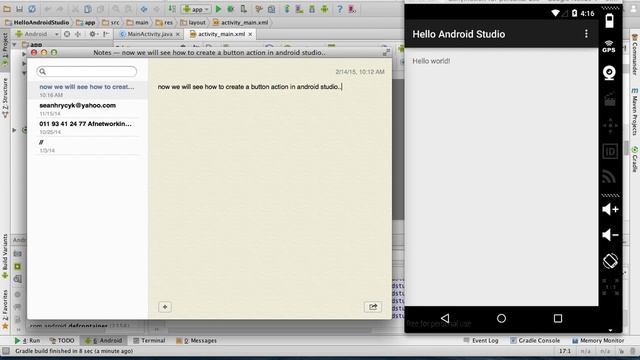
Task: Open the TODO tool window tab
Action: point(62,340)
